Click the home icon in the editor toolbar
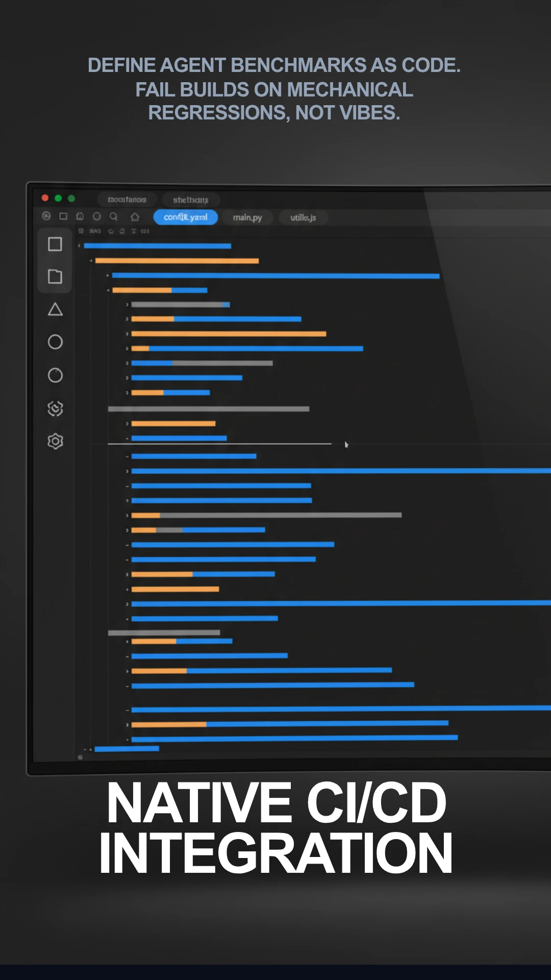551x980 pixels. coord(135,217)
